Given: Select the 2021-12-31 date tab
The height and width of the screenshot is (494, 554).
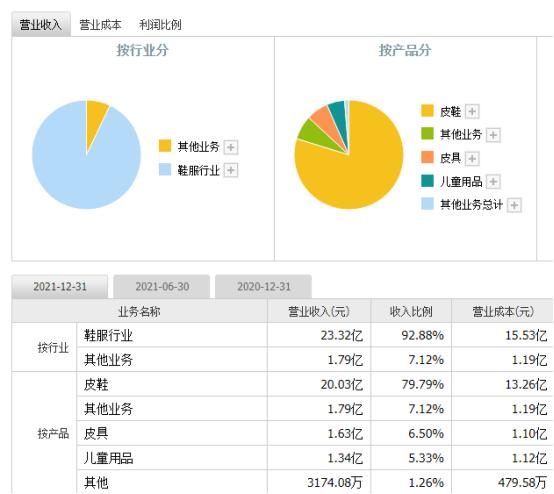Looking at the screenshot, I should (60, 287).
